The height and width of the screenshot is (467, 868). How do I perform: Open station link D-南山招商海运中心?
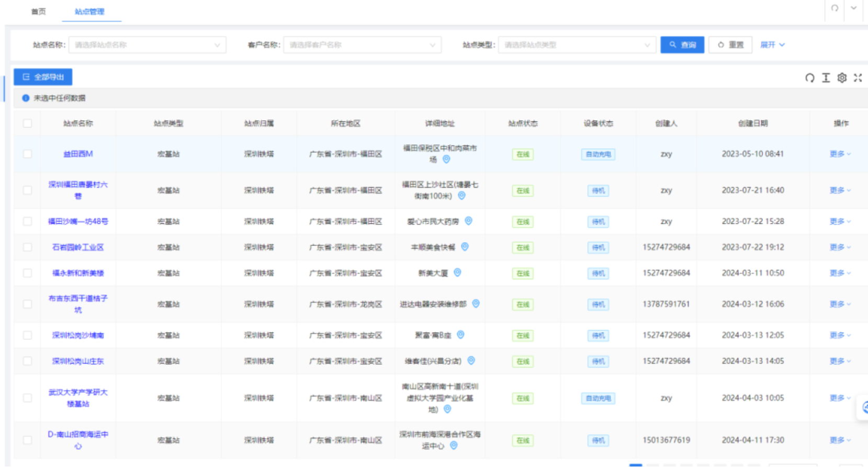pyautogui.click(x=78, y=440)
